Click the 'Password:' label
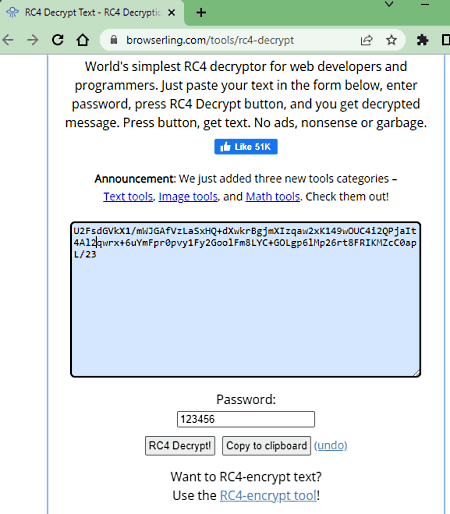The width and height of the screenshot is (450, 514). click(x=246, y=399)
